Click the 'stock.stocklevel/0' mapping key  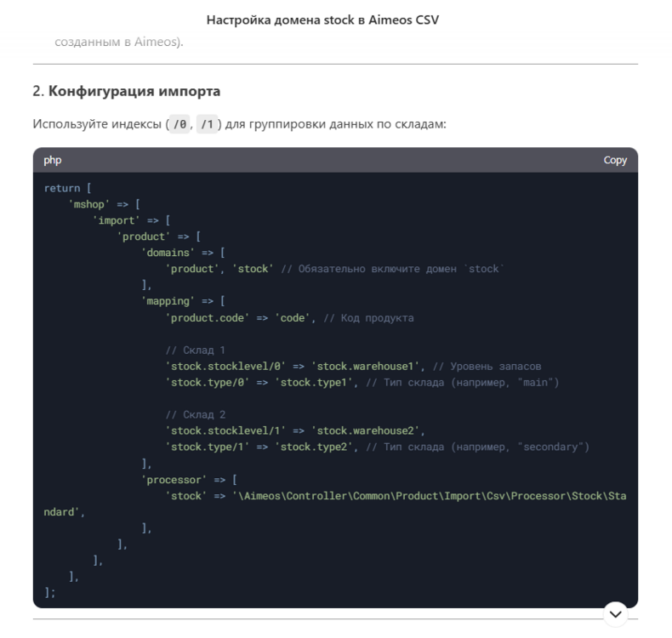pyautogui.click(x=225, y=367)
